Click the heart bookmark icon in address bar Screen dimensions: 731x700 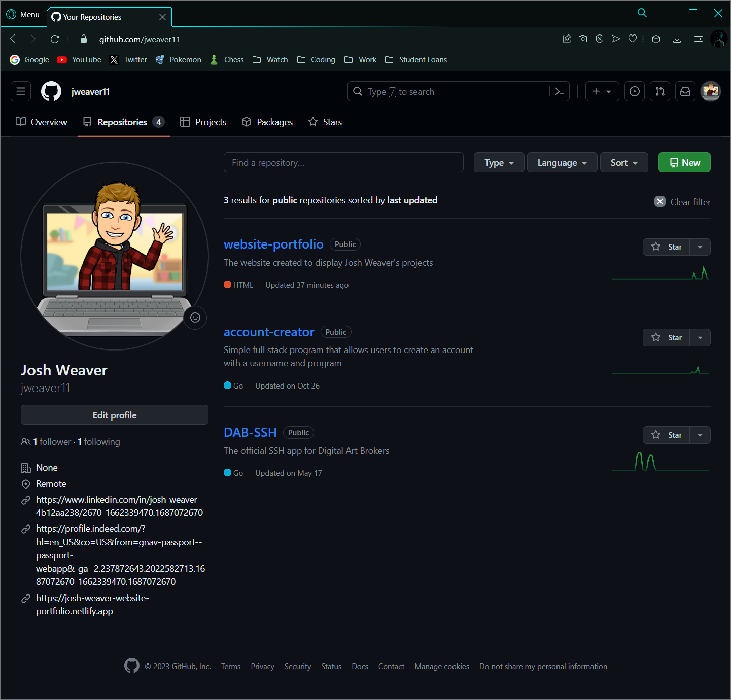(x=633, y=39)
